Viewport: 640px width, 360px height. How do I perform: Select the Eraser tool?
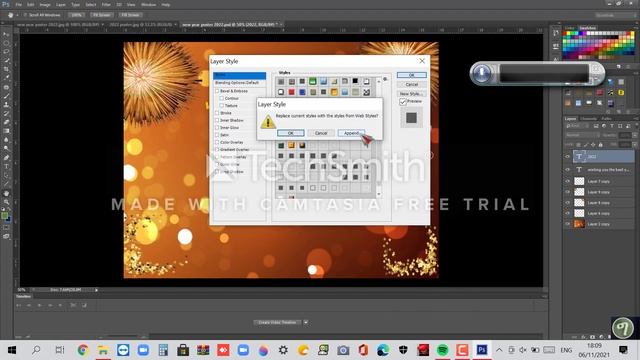coord(6,122)
